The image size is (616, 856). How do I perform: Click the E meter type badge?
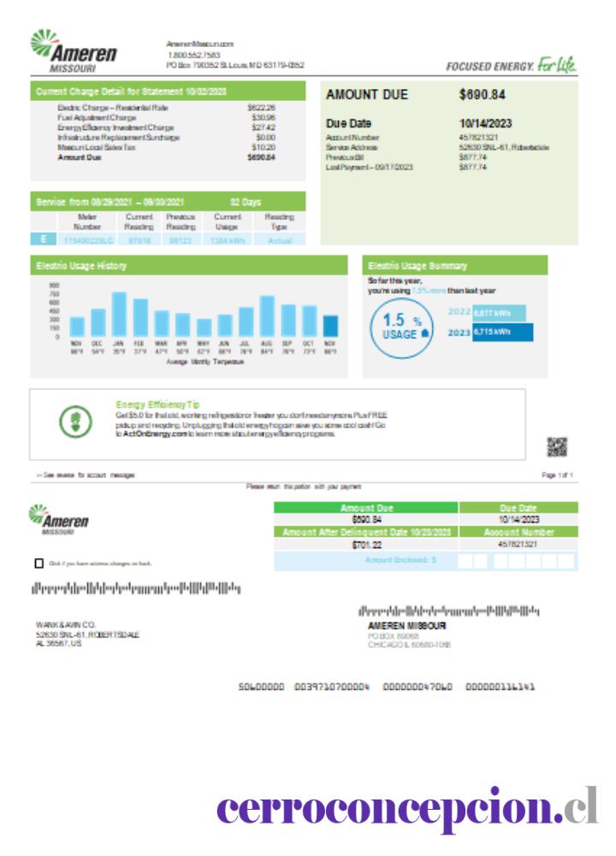(43, 239)
